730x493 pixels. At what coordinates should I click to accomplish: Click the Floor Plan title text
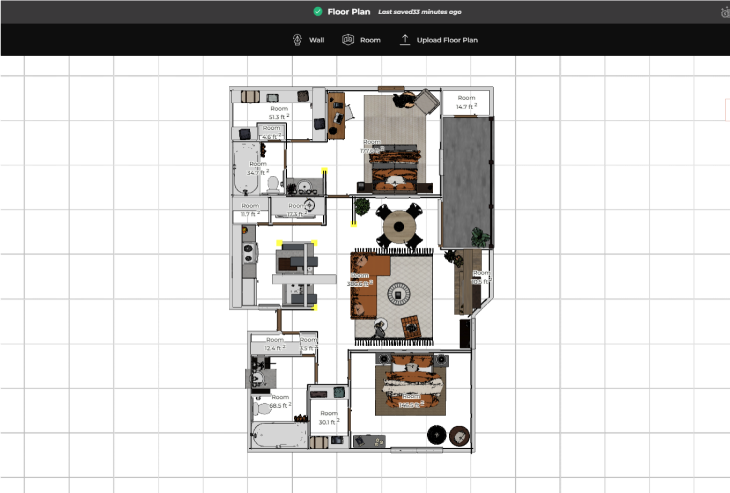pyautogui.click(x=349, y=12)
